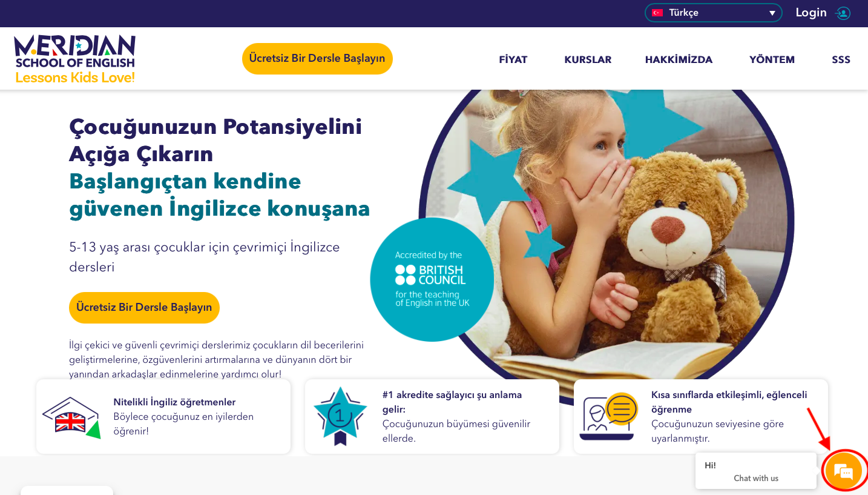Expand the Türkçe language dropdown arrow
This screenshot has height=495, width=868.
click(772, 13)
